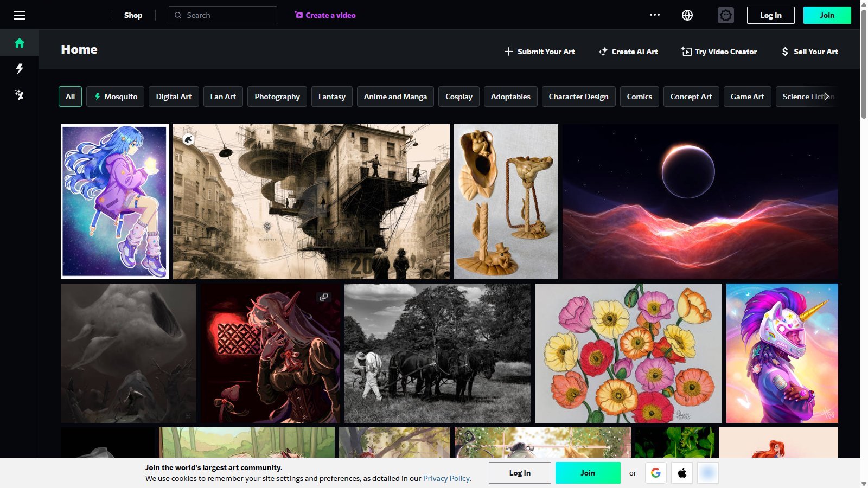Click the green Join button in header
The height and width of the screenshot is (488, 868).
[x=827, y=15]
